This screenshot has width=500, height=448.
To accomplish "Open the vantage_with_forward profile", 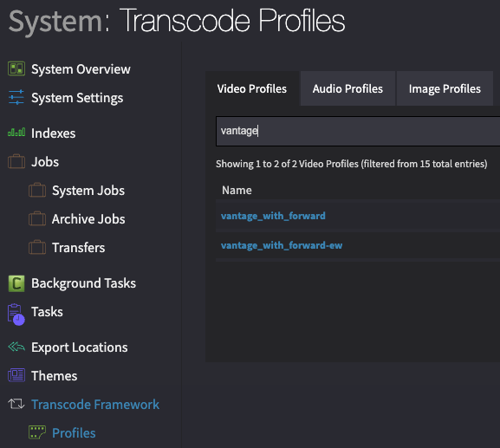I will [x=273, y=216].
